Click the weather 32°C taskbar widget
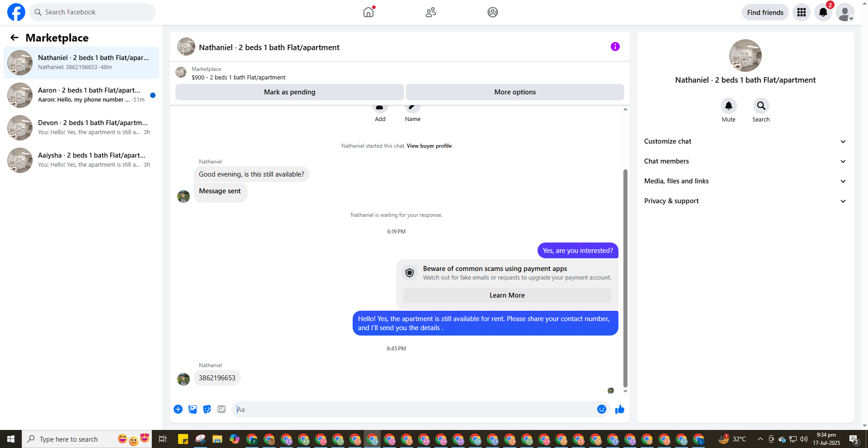This screenshot has width=868, height=448. tap(732, 439)
